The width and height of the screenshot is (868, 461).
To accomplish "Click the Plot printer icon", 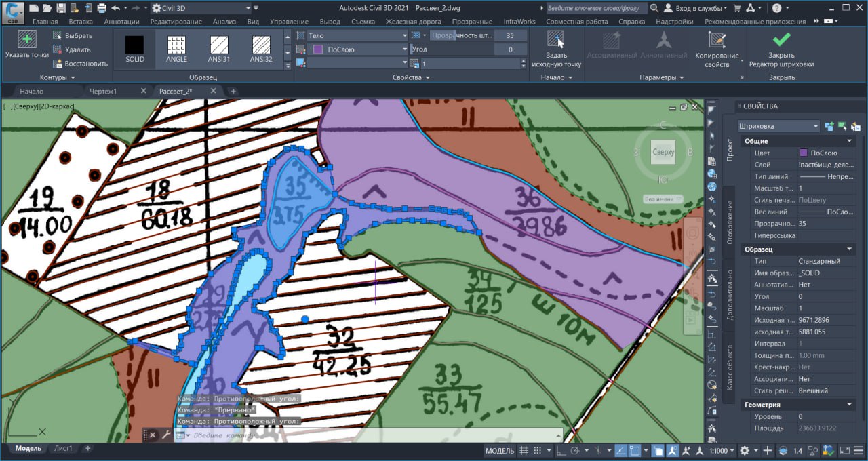I will pos(102,8).
